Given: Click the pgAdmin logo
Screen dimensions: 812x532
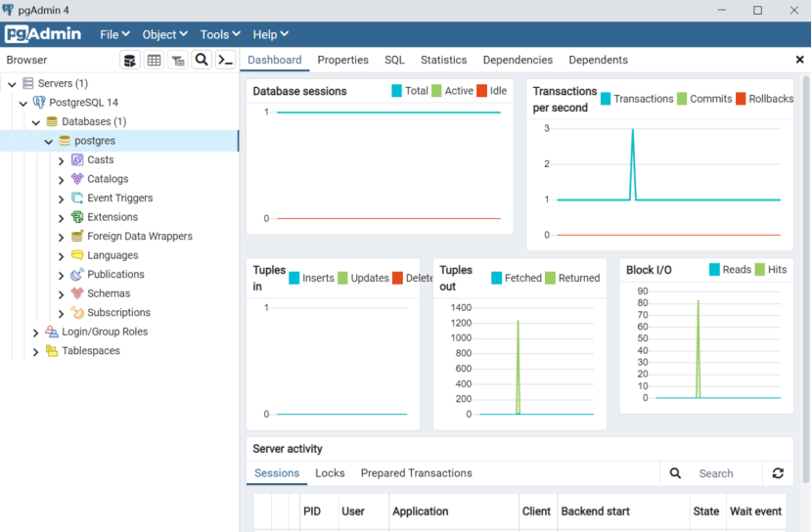Looking at the screenshot, I should pyautogui.click(x=43, y=34).
